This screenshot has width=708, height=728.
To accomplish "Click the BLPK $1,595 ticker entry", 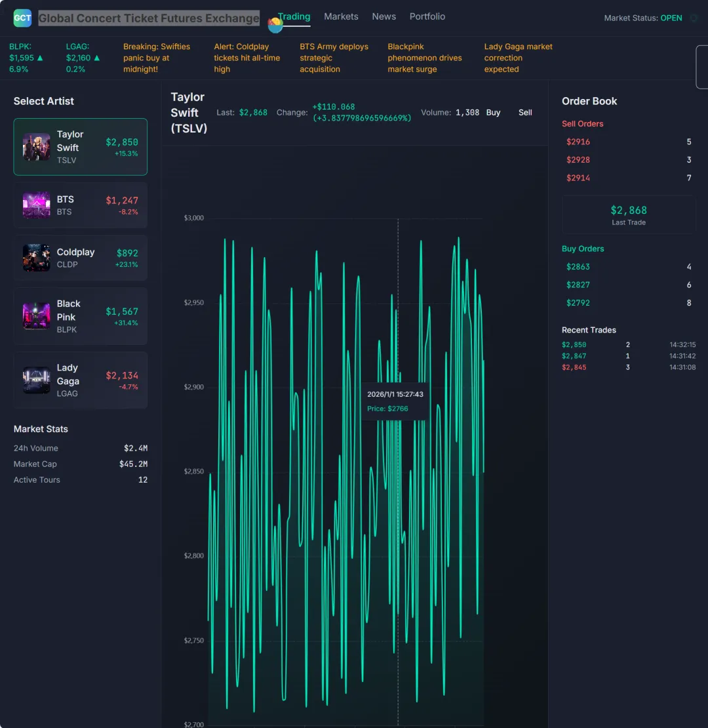I will click(x=26, y=58).
